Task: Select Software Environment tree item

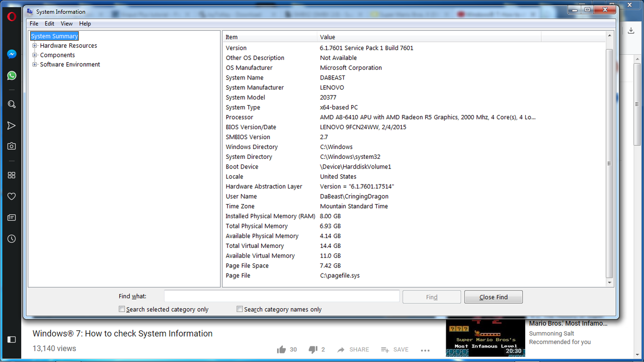Action: coord(70,64)
